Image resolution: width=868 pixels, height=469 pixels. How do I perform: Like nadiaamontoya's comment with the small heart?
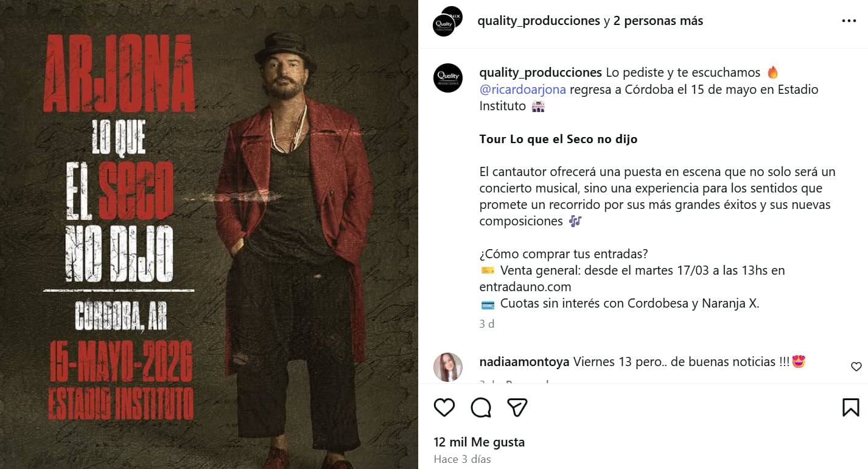pos(856,367)
